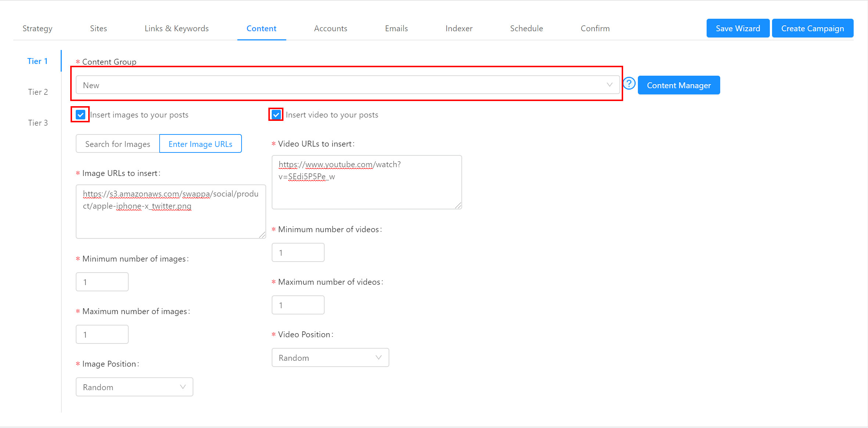Open the Schedule tab
Image resolution: width=868 pixels, height=428 pixels.
coord(526,29)
